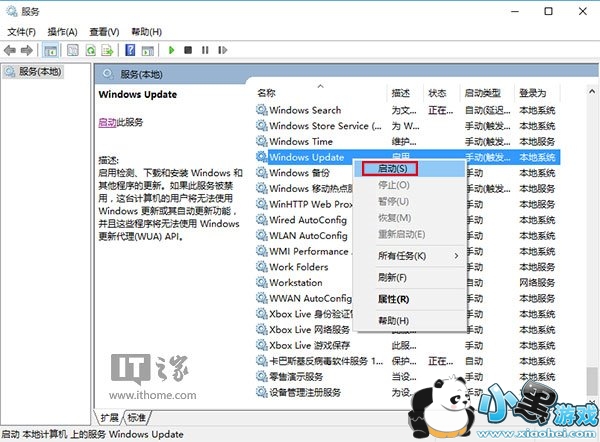Click the gear icon beside Windows Store Service
The width and height of the screenshot is (600, 442).
point(262,126)
